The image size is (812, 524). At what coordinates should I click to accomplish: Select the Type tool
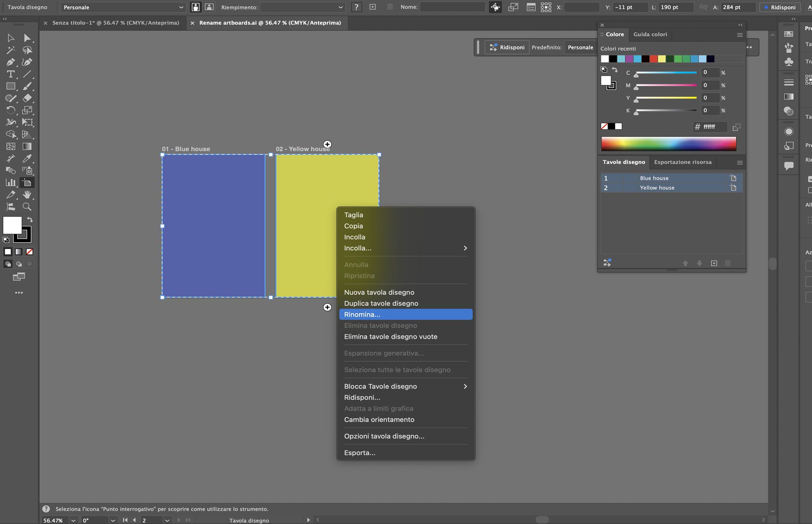pyautogui.click(x=11, y=74)
